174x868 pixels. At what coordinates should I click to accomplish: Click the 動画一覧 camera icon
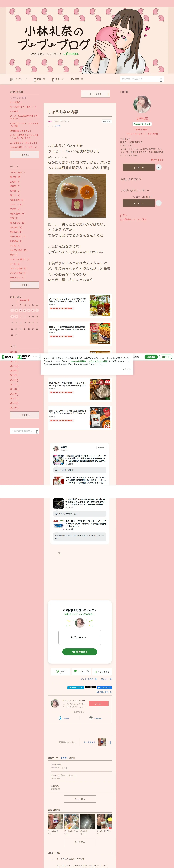[x=72, y=79]
